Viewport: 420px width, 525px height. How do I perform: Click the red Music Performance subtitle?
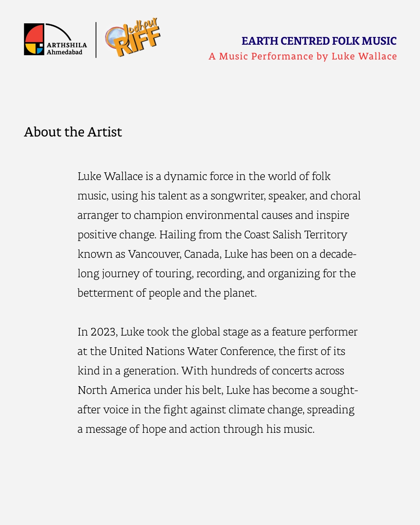303,56
